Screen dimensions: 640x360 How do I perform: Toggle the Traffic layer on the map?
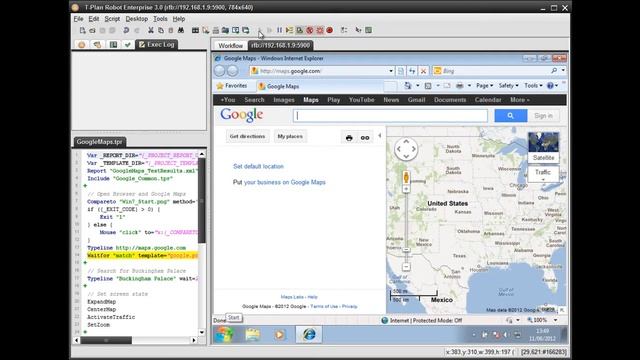pos(543,174)
